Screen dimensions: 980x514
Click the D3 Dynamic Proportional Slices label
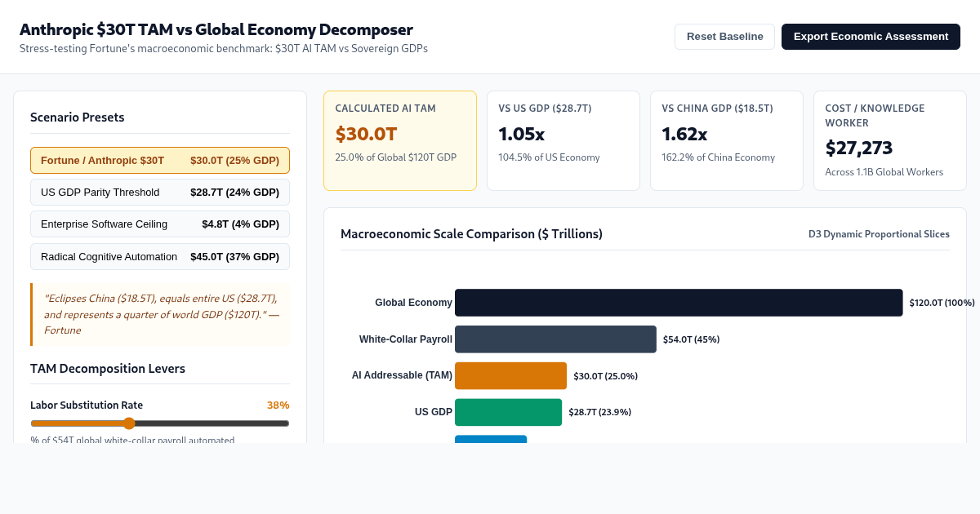(879, 234)
